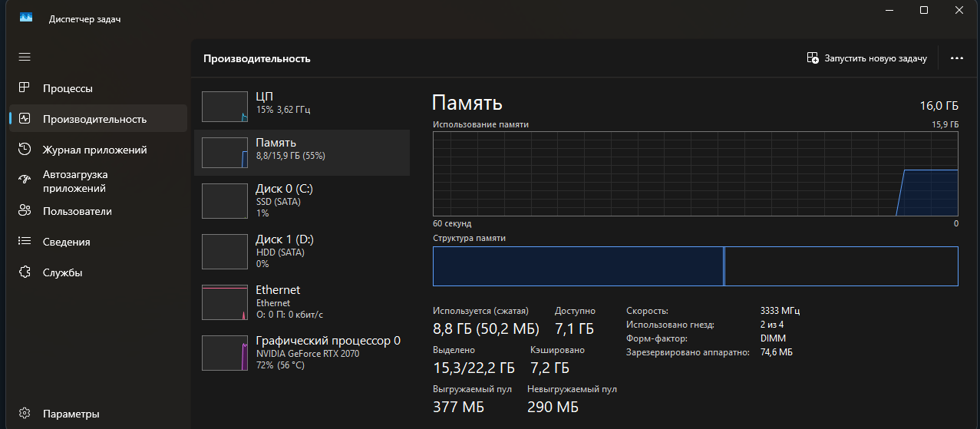
Task: Open the Ethernet network entry
Action: [x=301, y=302]
